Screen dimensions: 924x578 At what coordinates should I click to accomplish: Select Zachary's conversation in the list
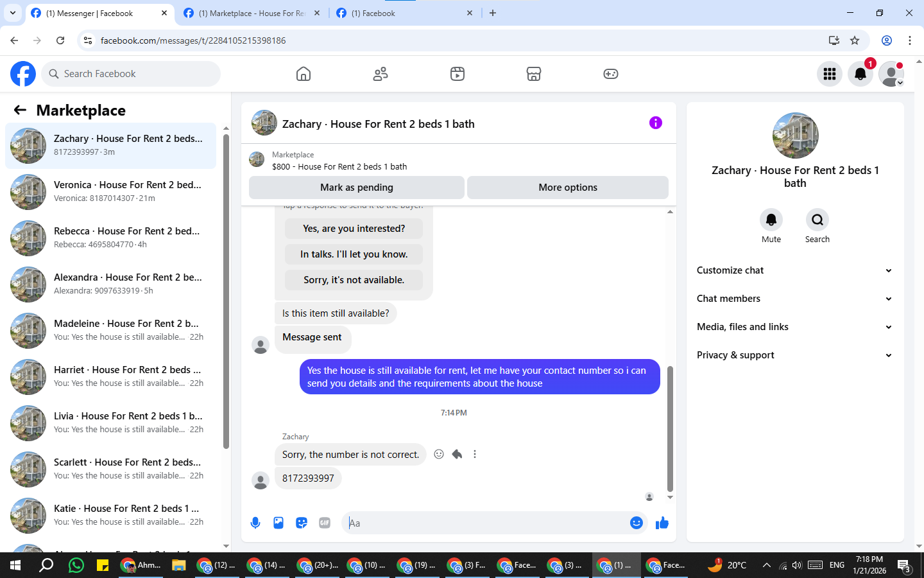tap(111, 145)
